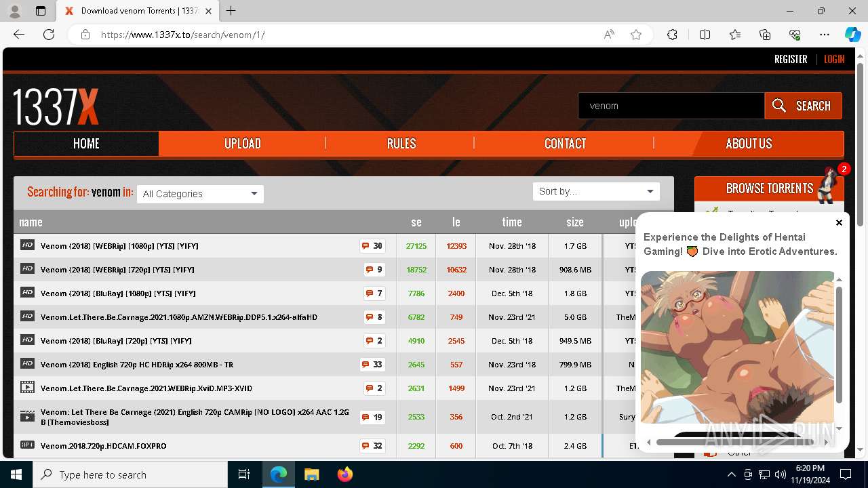The height and width of the screenshot is (488, 868).
Task: Open Task View on taskbar
Action: tap(244, 474)
